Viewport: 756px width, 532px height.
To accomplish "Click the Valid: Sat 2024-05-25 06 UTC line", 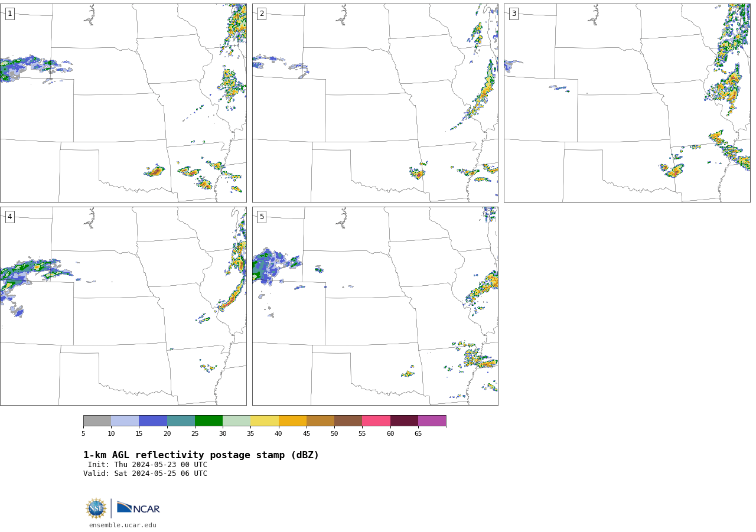I will pyautogui.click(x=145, y=474).
